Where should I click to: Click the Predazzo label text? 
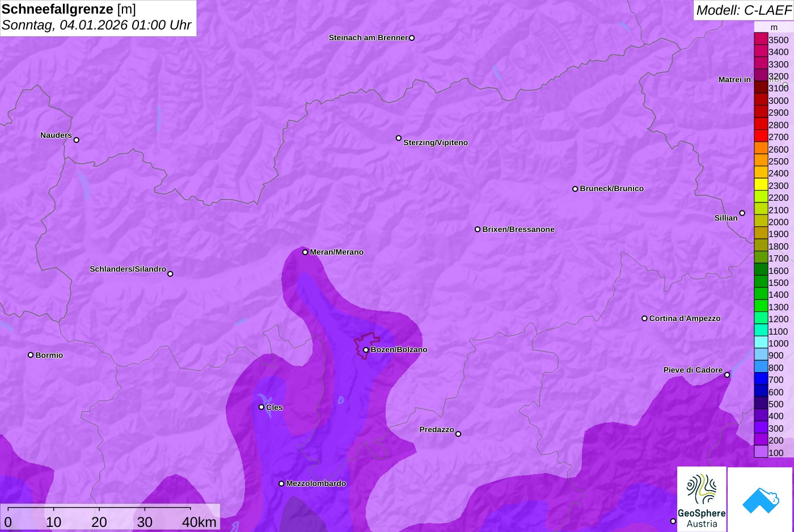click(x=437, y=430)
